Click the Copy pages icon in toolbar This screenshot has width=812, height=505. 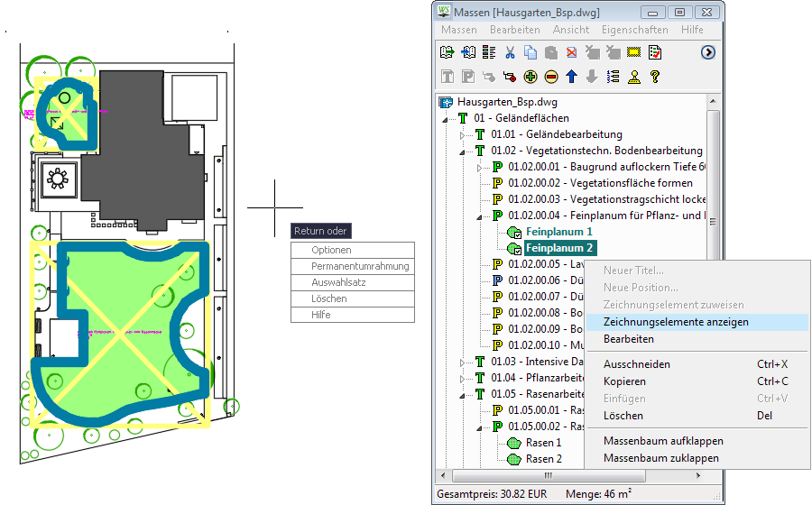(x=531, y=52)
